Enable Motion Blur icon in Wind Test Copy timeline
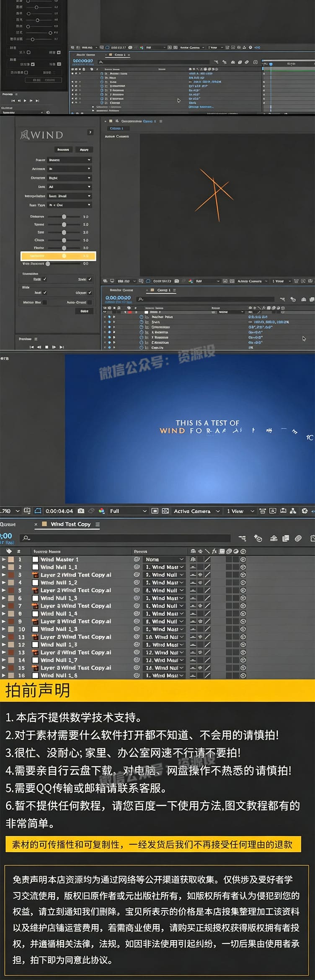Viewport: 315px width, 980px height. click(298, 538)
